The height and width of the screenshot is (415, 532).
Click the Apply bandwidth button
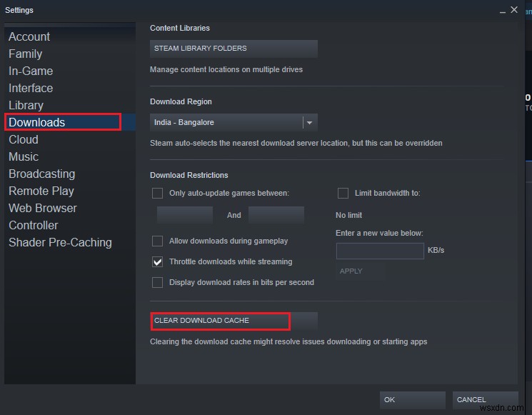pos(361,271)
